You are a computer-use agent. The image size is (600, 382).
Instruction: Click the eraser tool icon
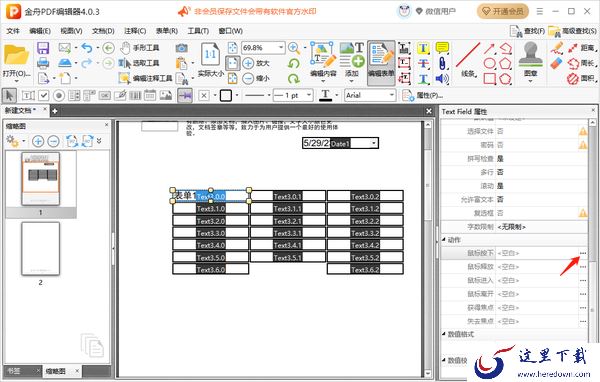point(557,63)
